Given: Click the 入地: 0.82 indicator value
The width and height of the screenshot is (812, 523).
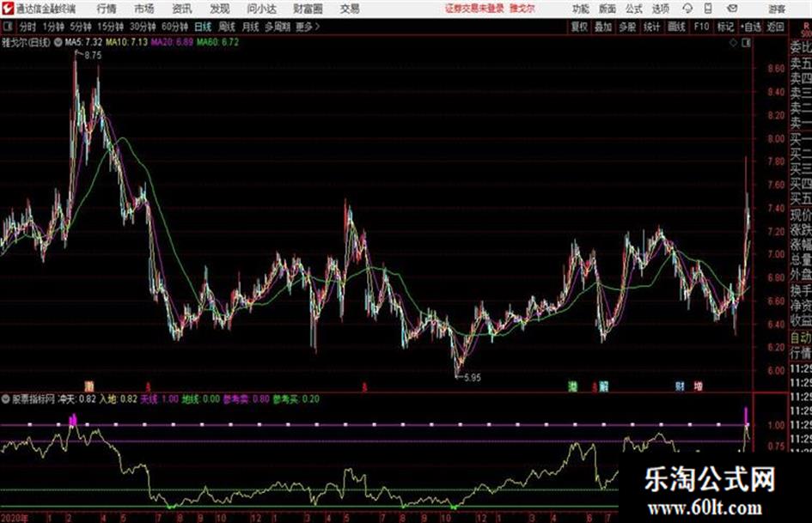Looking at the screenshot, I should 119,398.
